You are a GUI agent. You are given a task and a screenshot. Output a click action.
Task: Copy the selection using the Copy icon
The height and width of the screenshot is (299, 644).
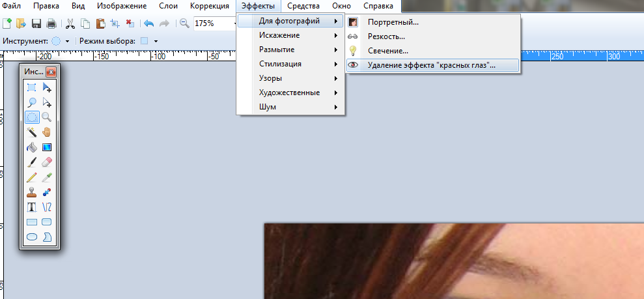click(85, 23)
